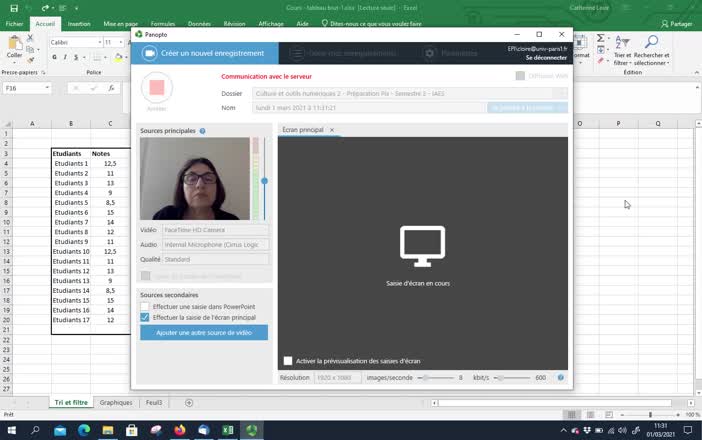Check Activer la prévisualisation des saisies d'écran

[x=288, y=360]
